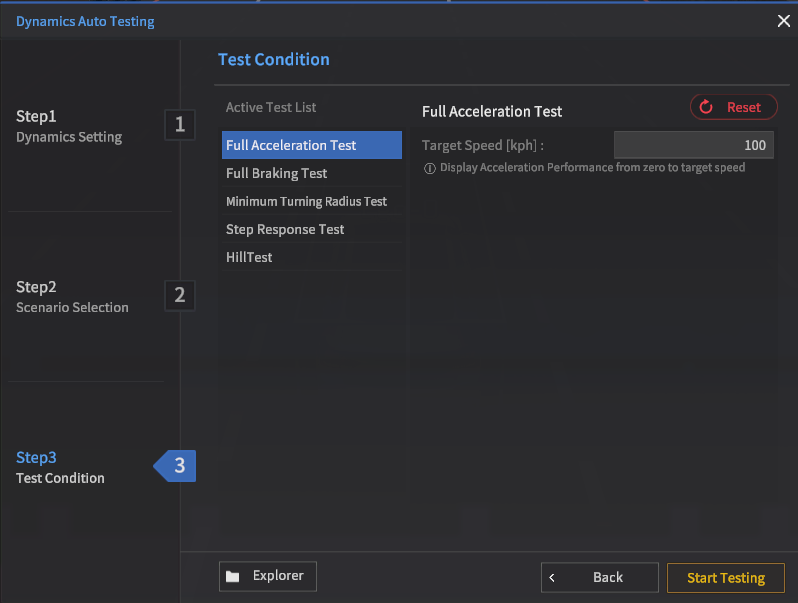Click the Active Test List header
Screen dimensions: 798x603
tap(271, 107)
